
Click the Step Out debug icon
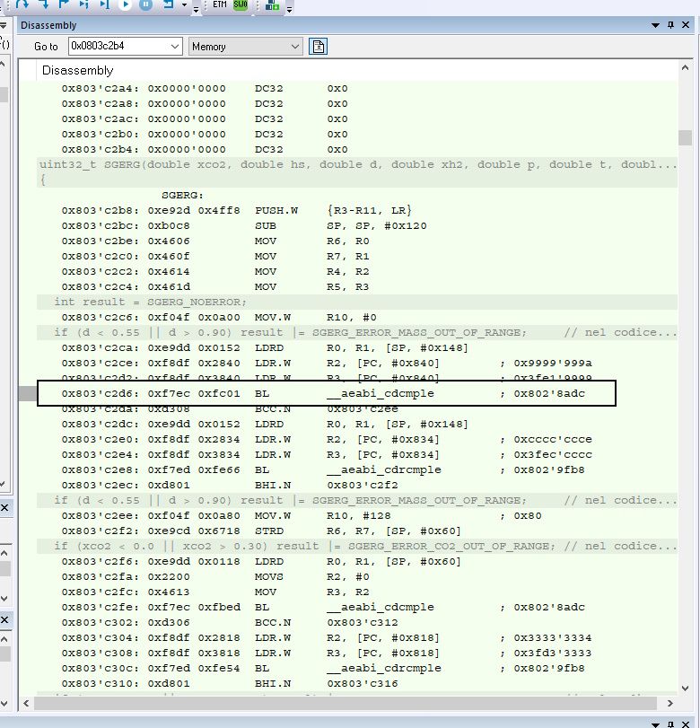pos(64,4)
